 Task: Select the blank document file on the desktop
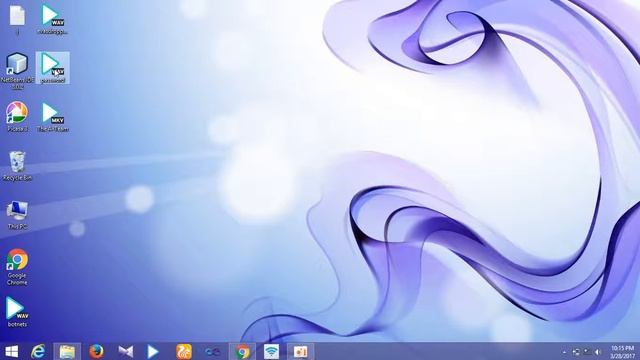tap(17, 19)
